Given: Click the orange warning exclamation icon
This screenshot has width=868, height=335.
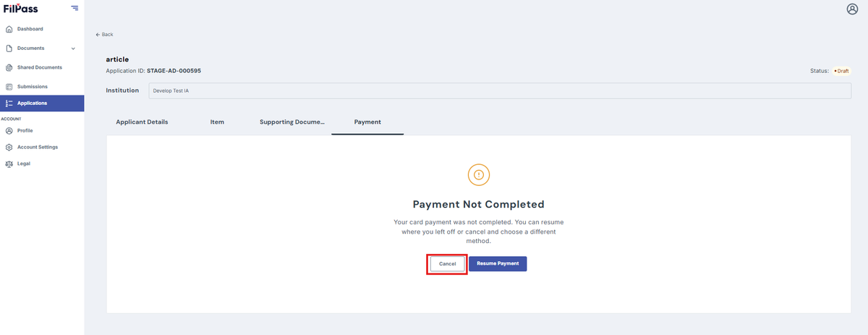Looking at the screenshot, I should click(478, 174).
